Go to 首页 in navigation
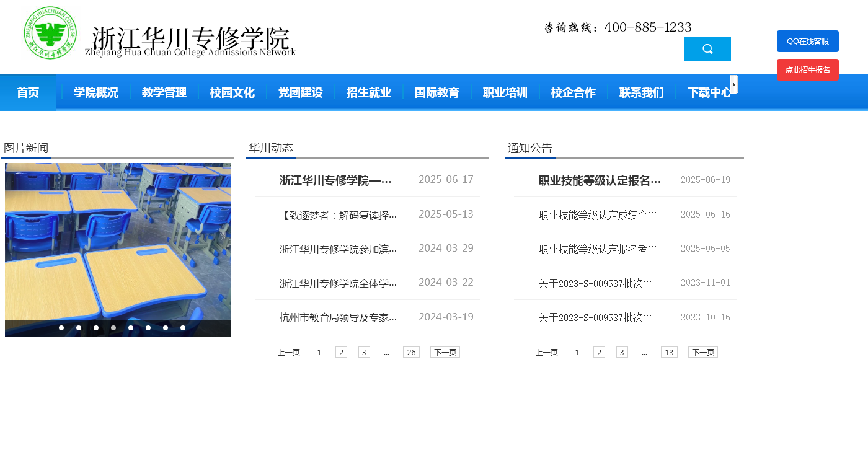Viewport: 868px width, 476px height. [28, 92]
